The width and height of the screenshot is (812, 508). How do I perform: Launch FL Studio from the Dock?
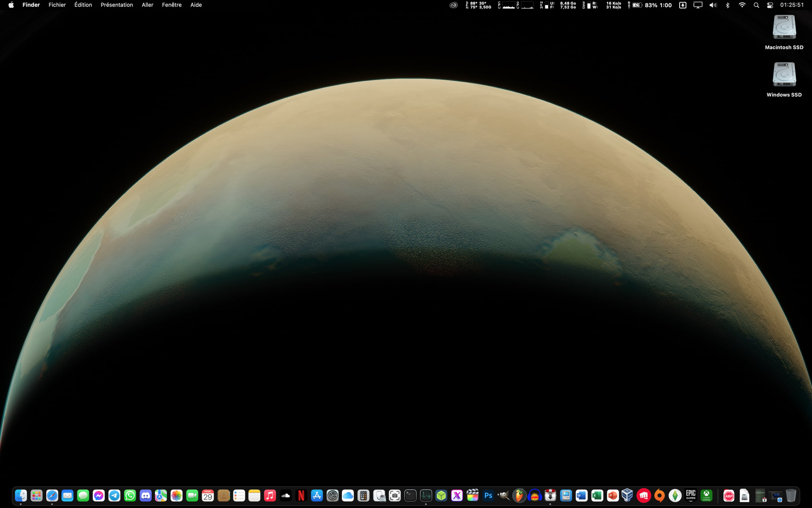tap(519, 495)
